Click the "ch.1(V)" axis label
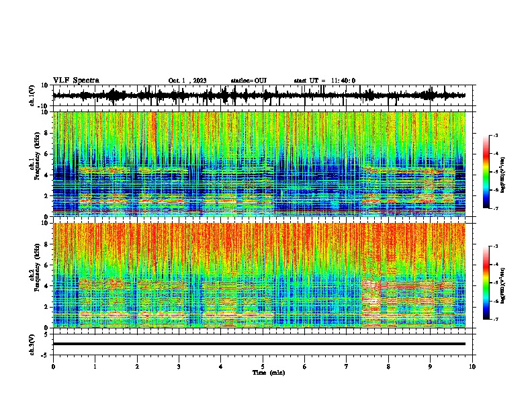The image size is (532, 411). [x=32, y=95]
